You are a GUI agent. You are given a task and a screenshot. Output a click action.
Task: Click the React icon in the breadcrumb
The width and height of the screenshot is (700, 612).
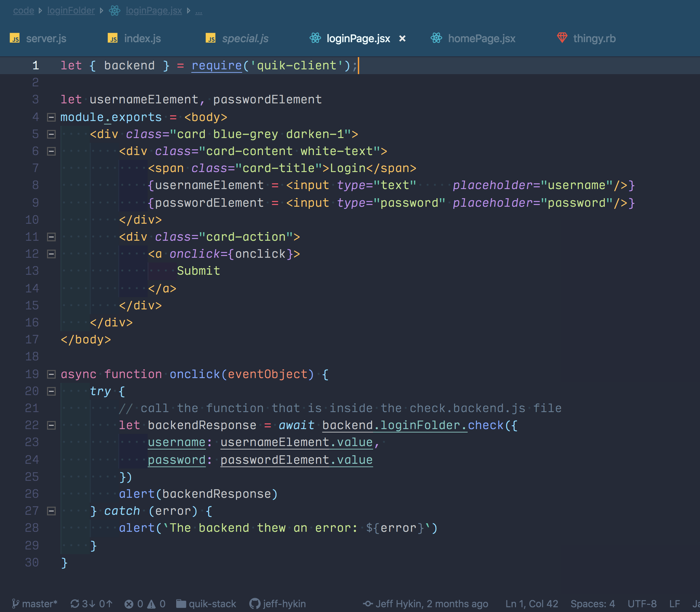pyautogui.click(x=115, y=11)
